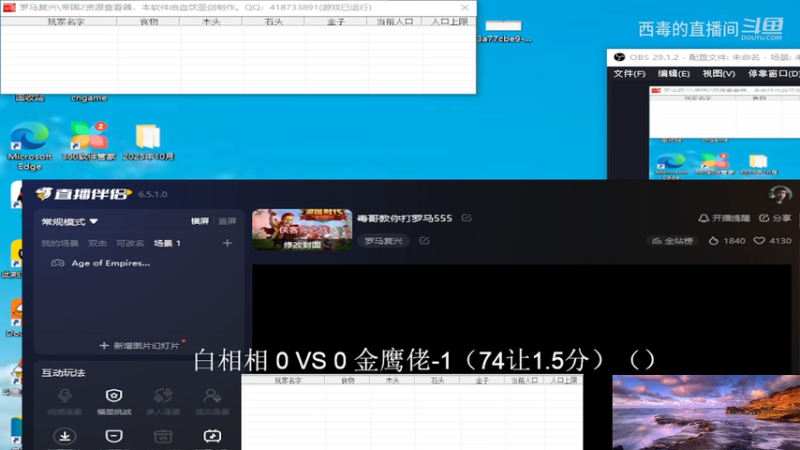Select the 我的场景 scene tab
This screenshot has width=800, height=450.
click(60, 243)
